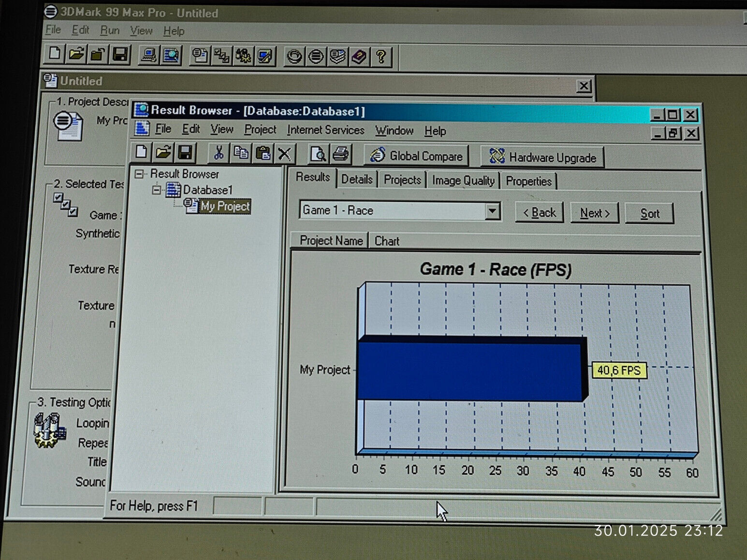Click Open folder icon in 3DMark main toolbar
Viewport: 747px width, 560px height.
point(76,54)
